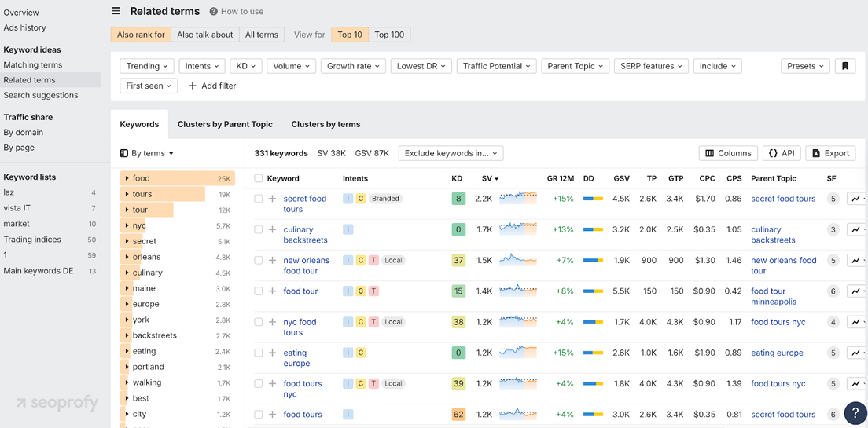Click the trend chart icon in food tour row
868x428 pixels.
pos(856,291)
